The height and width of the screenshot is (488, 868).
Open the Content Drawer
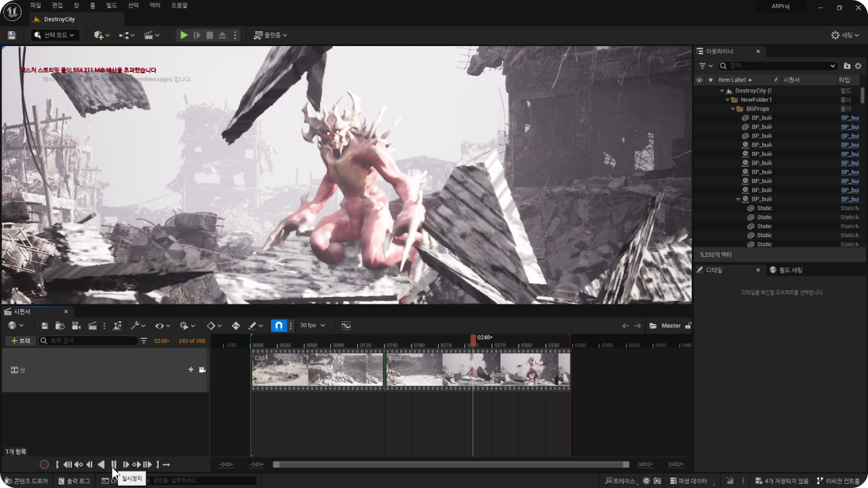(x=26, y=481)
